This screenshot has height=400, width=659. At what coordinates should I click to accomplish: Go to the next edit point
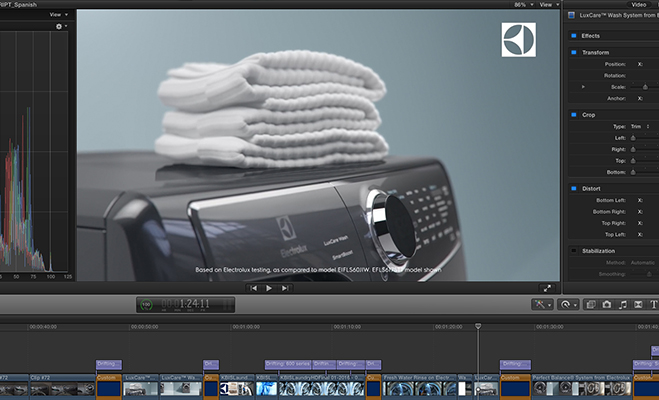[285, 288]
